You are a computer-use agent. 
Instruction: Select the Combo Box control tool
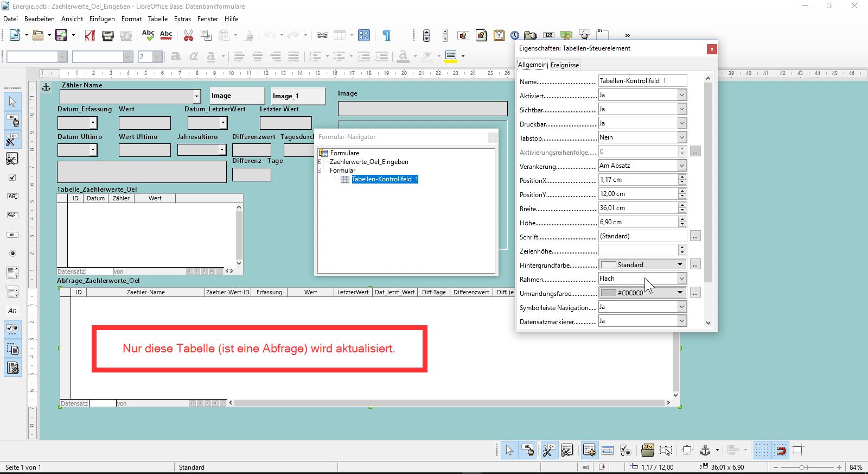(12, 292)
